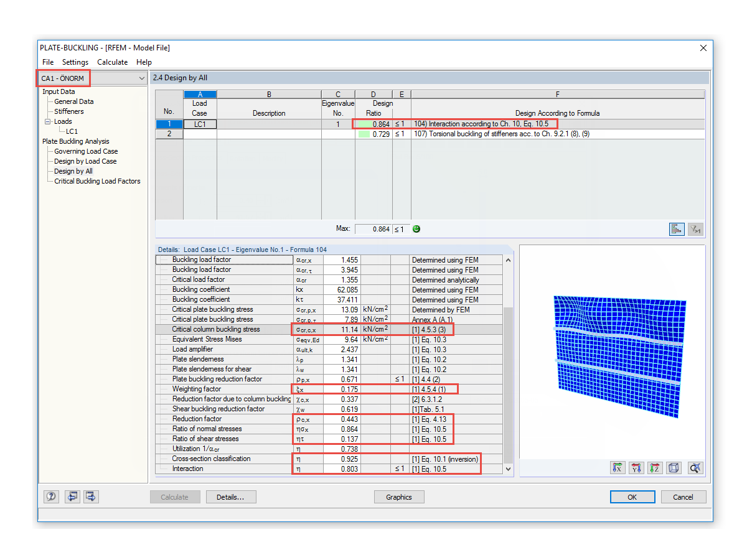Select LC1 under Loads
747x560 pixels.
[72, 131]
